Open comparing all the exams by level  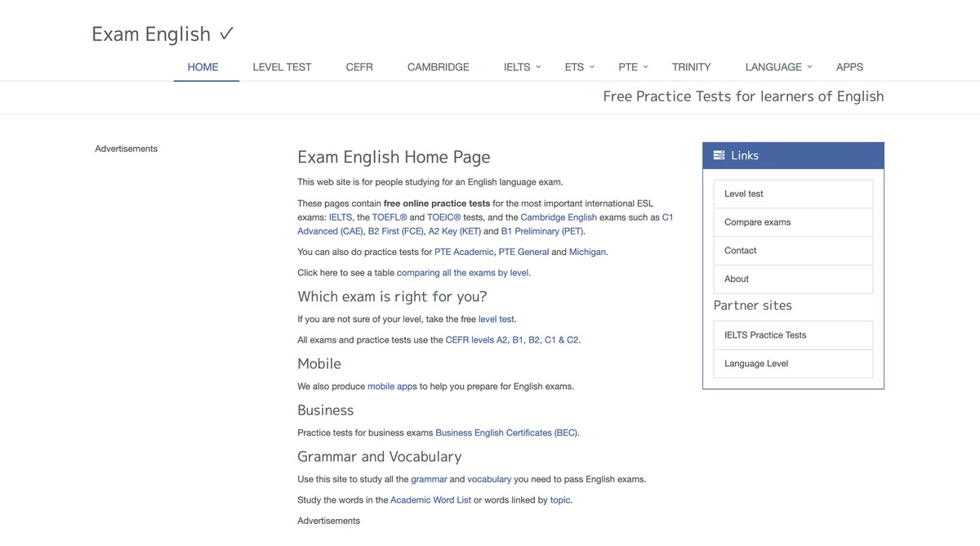(x=462, y=273)
